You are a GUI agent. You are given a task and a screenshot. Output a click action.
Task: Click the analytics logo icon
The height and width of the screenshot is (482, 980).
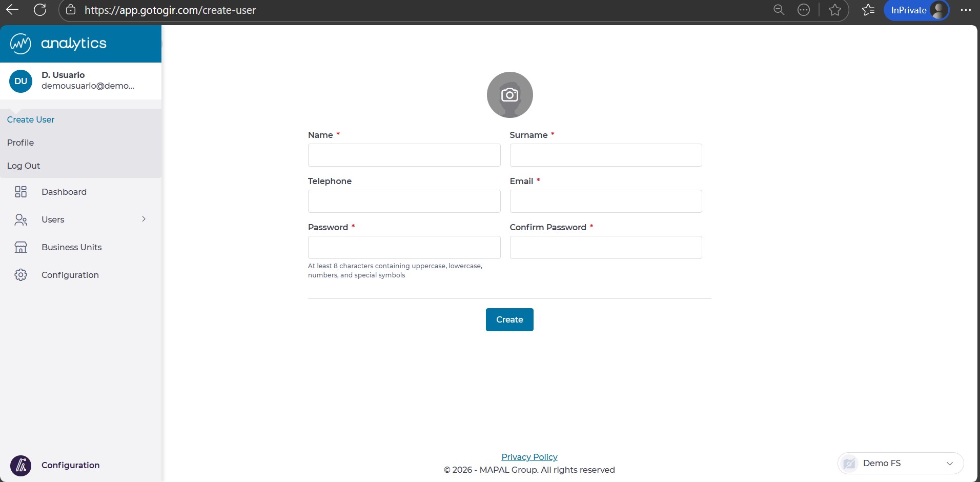pyautogui.click(x=21, y=44)
